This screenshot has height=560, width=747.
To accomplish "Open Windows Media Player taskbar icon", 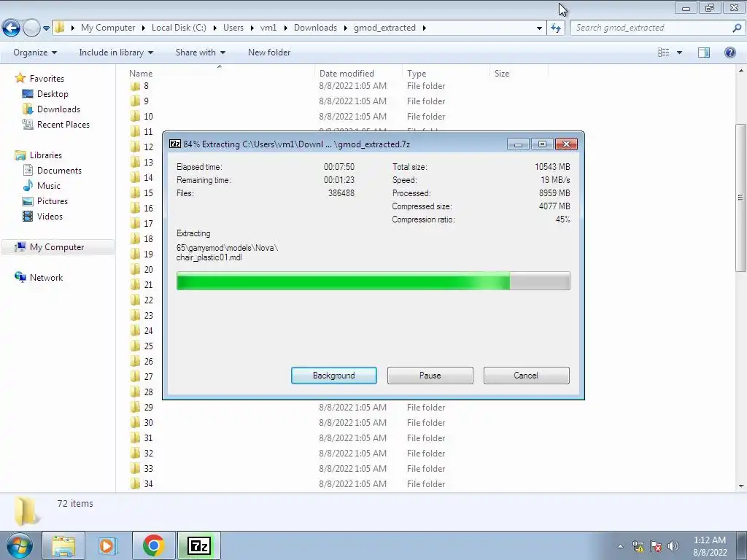I will pos(108,545).
